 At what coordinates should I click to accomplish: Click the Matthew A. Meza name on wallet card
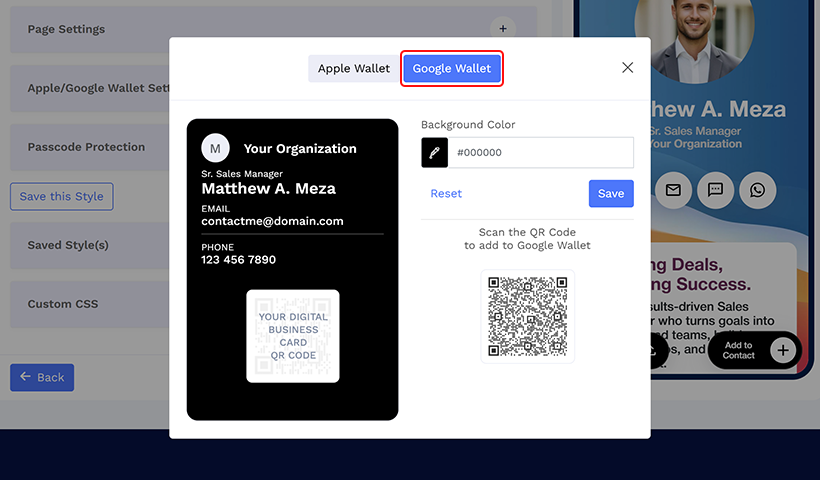(x=269, y=189)
